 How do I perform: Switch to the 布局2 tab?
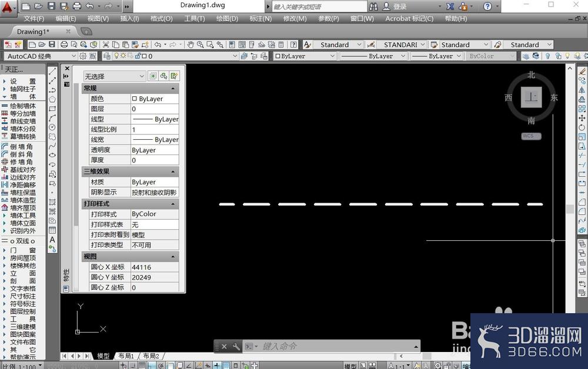[151, 356]
